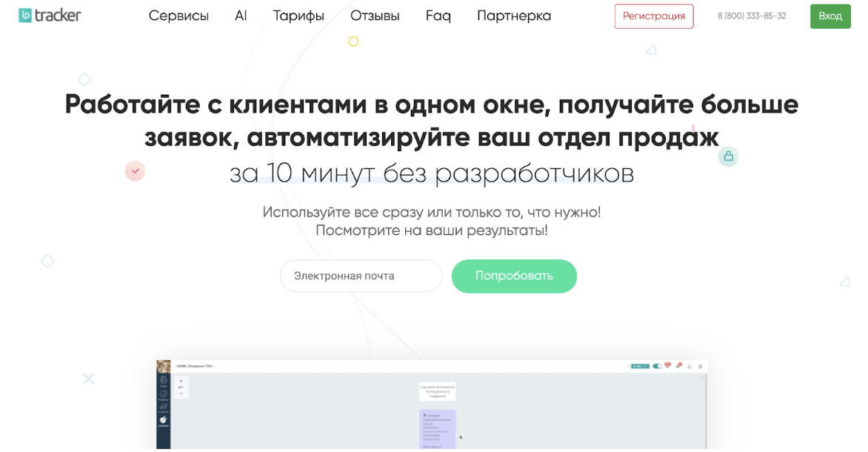
Task: Click the Регистрация button
Action: [x=654, y=16]
